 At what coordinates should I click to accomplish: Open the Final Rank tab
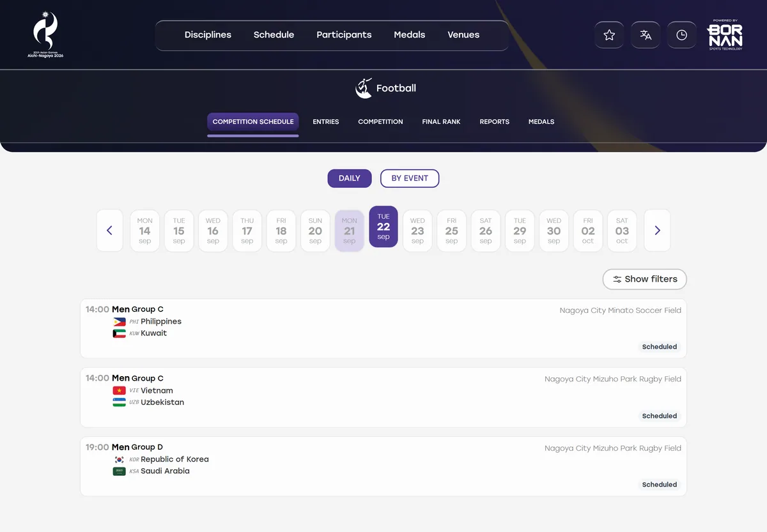[x=441, y=122]
